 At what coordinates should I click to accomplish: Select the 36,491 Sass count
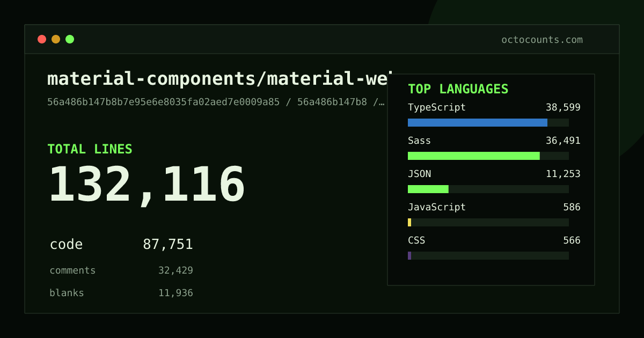click(x=563, y=141)
